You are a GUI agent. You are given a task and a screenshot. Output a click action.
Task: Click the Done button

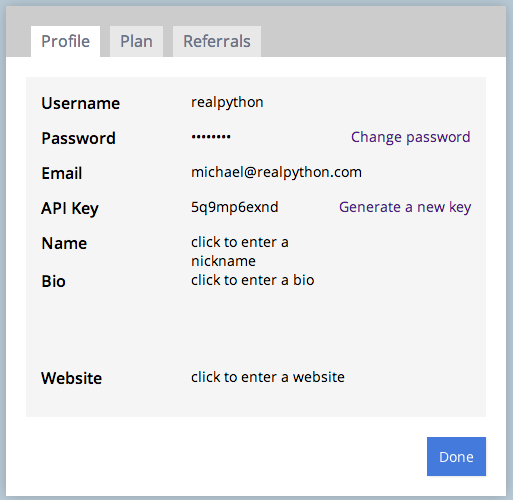pos(456,456)
